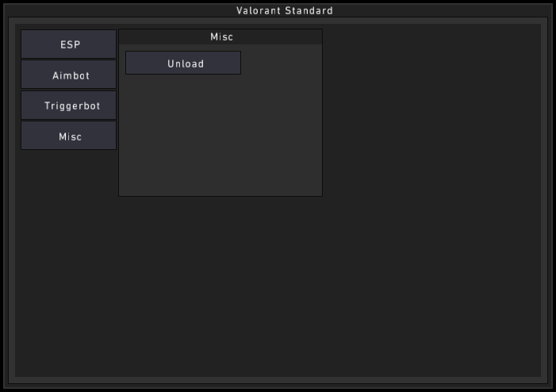Click the Valorant Standard window title text
556x392 pixels.
[x=284, y=11]
